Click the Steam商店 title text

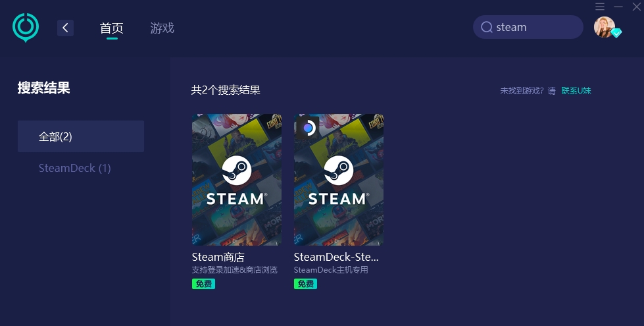[218, 257]
